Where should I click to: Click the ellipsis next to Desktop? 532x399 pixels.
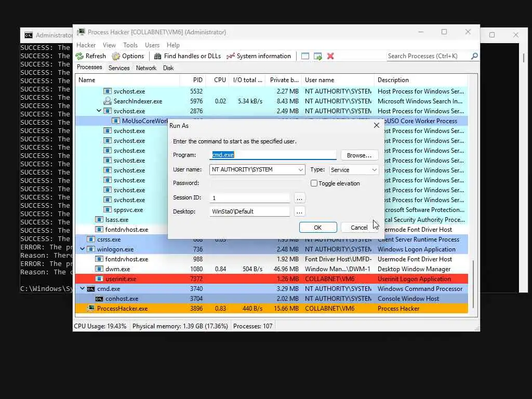click(x=299, y=211)
